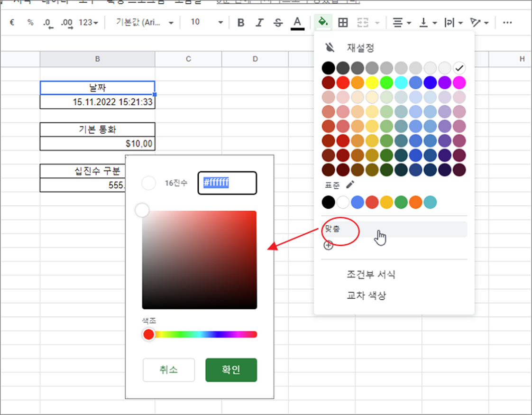Select the 십진수 구분 cell

[x=83, y=171]
